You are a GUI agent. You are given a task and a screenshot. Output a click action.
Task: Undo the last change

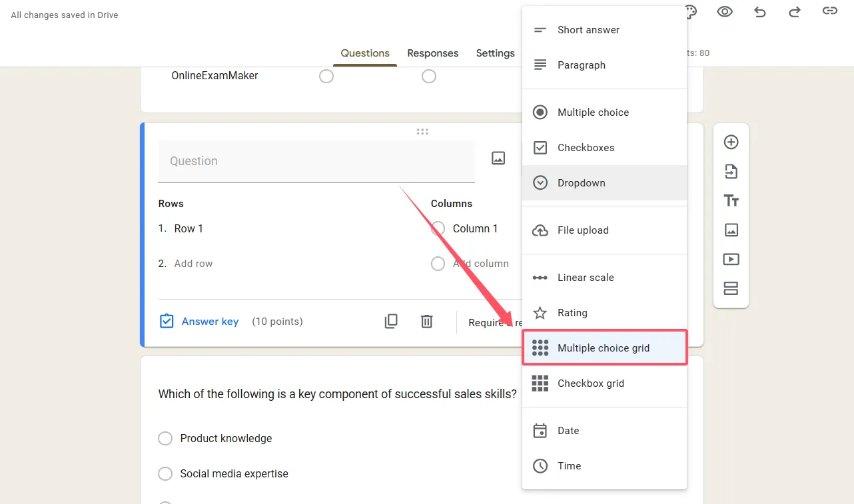click(759, 11)
